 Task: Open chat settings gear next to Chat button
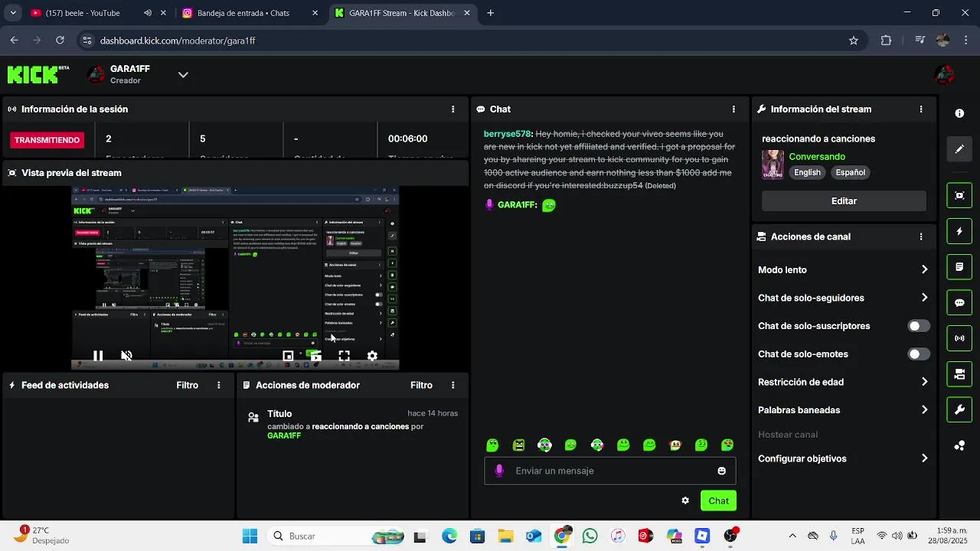[x=685, y=500]
